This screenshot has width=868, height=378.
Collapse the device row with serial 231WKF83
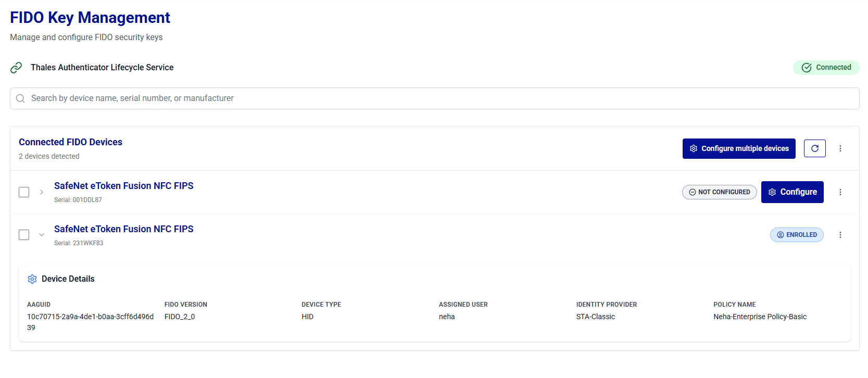tap(42, 235)
